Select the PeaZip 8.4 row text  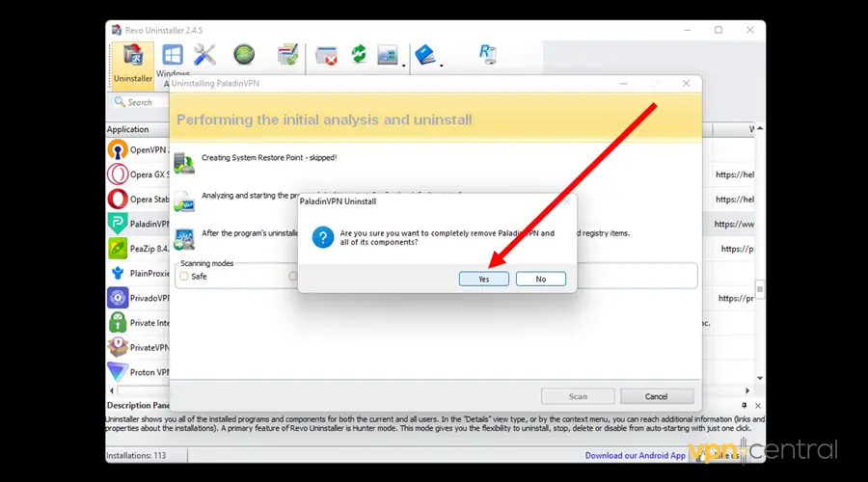tap(149, 249)
